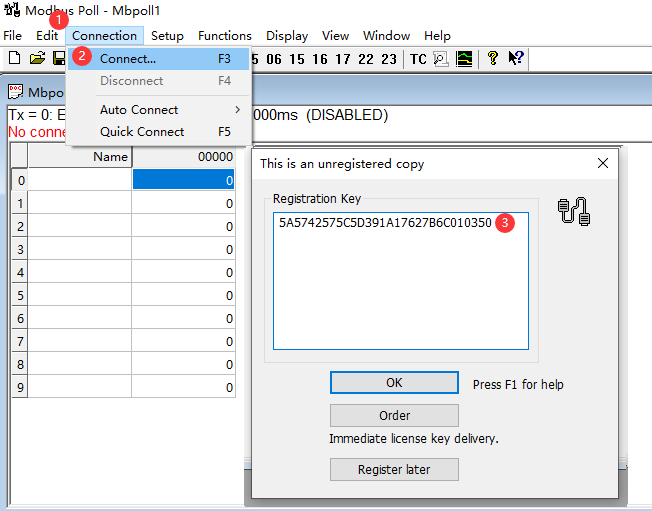Click function code 22 toolbar button

(366, 59)
